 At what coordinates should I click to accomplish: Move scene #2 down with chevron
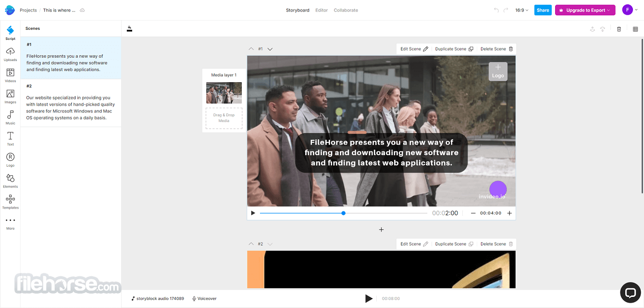(270, 244)
